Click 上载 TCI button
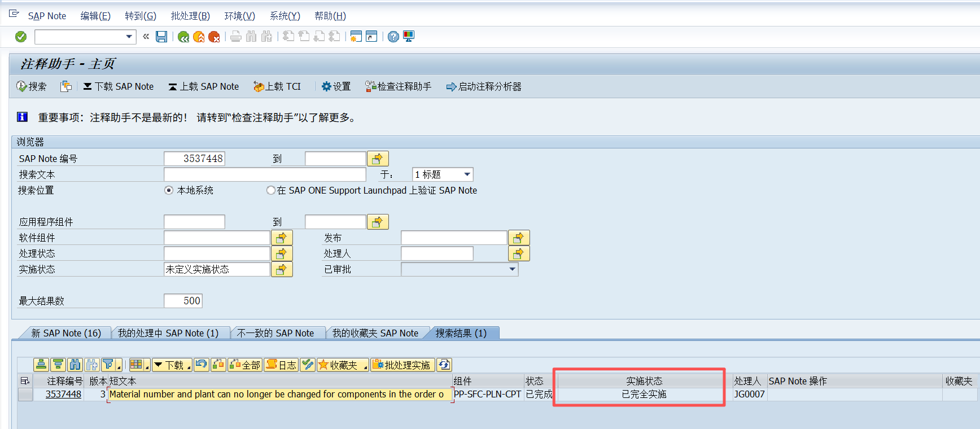The height and width of the screenshot is (429, 980). point(277,86)
